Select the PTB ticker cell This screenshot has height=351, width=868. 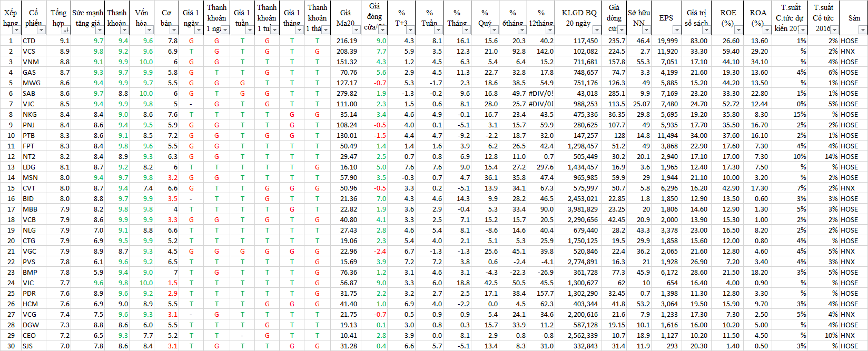[34, 135]
